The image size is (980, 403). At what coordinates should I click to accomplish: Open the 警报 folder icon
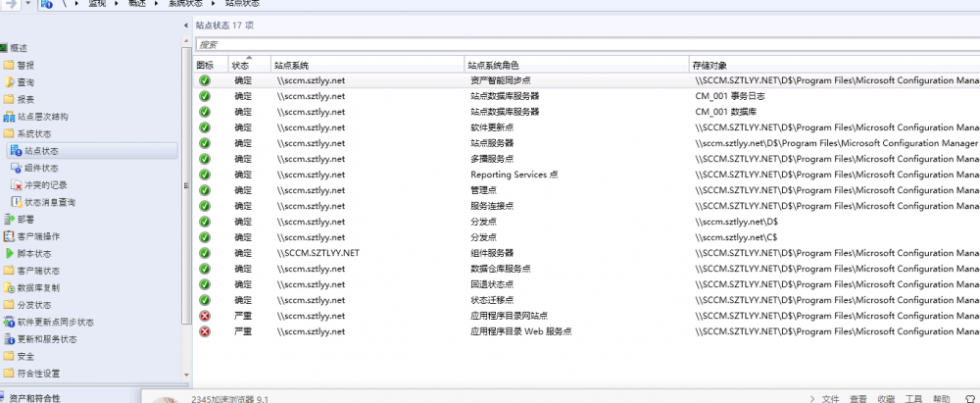(x=9, y=65)
